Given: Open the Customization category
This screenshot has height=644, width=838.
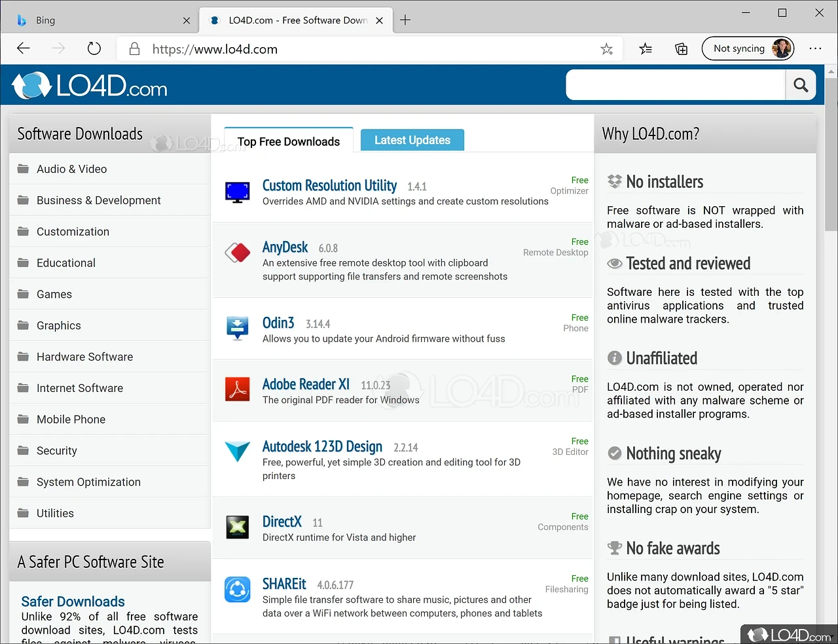Looking at the screenshot, I should tap(73, 232).
